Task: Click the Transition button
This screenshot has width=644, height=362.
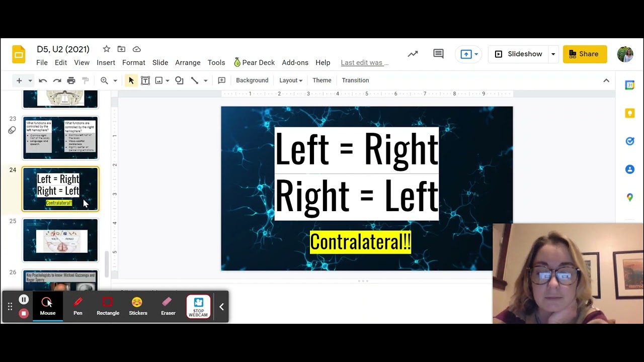Action: tap(355, 80)
